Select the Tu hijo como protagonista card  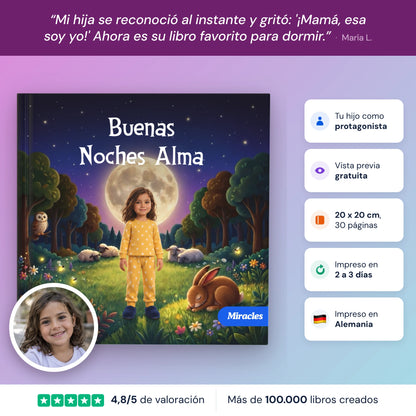[354, 121]
